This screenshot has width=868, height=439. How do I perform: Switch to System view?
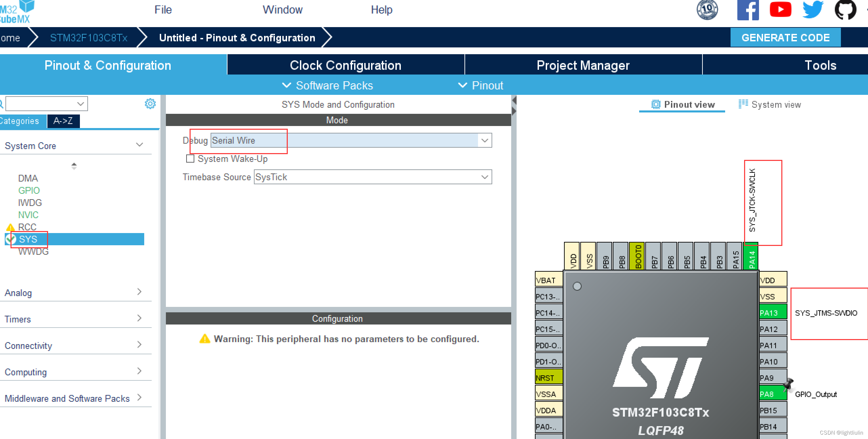[769, 104]
